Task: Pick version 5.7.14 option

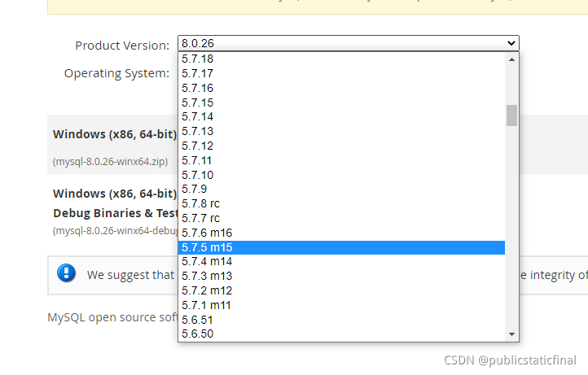Action: 341,117
